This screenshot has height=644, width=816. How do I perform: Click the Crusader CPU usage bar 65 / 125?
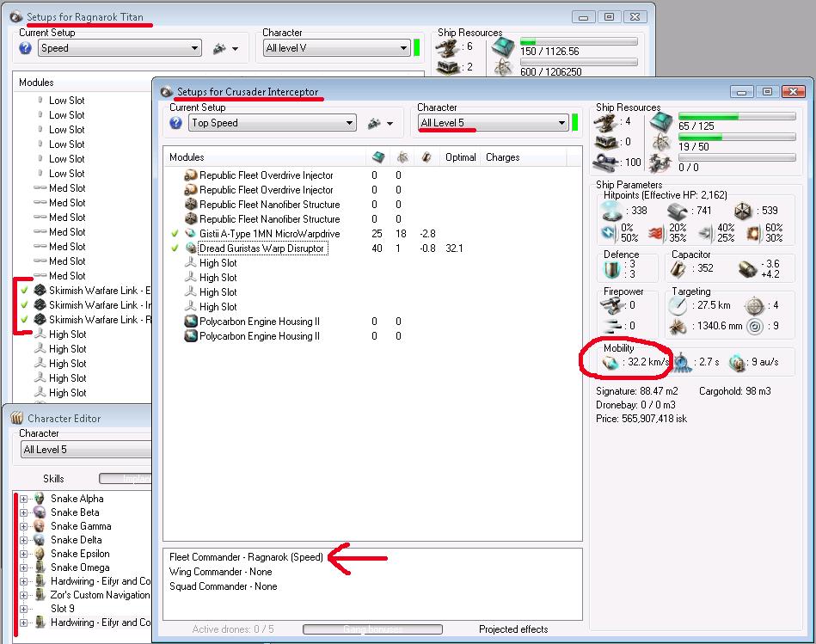737,117
